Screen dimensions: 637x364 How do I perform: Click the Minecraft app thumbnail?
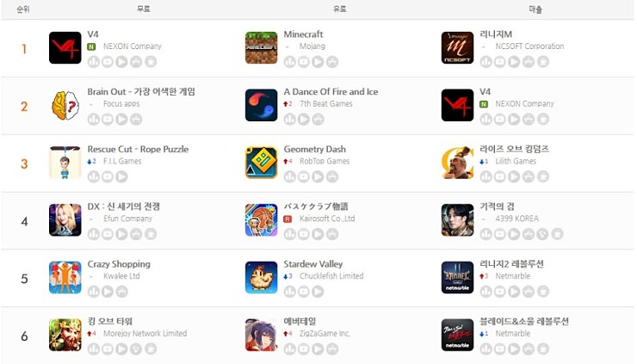pyautogui.click(x=261, y=48)
